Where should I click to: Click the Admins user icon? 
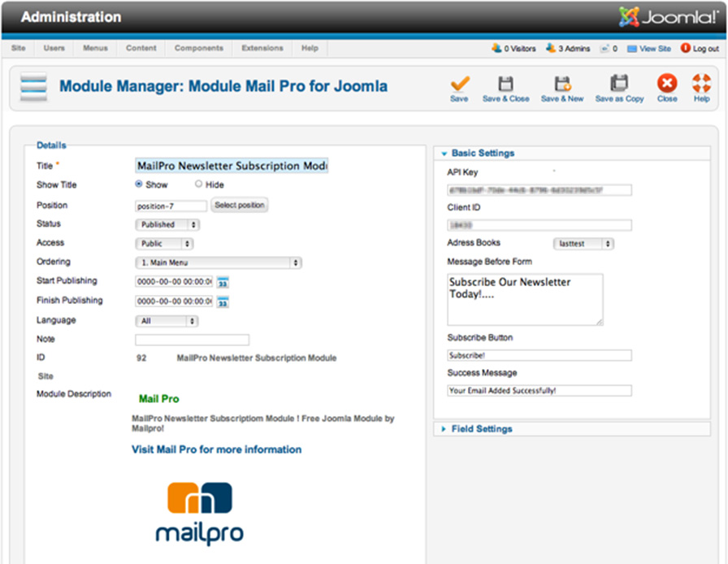[551, 48]
